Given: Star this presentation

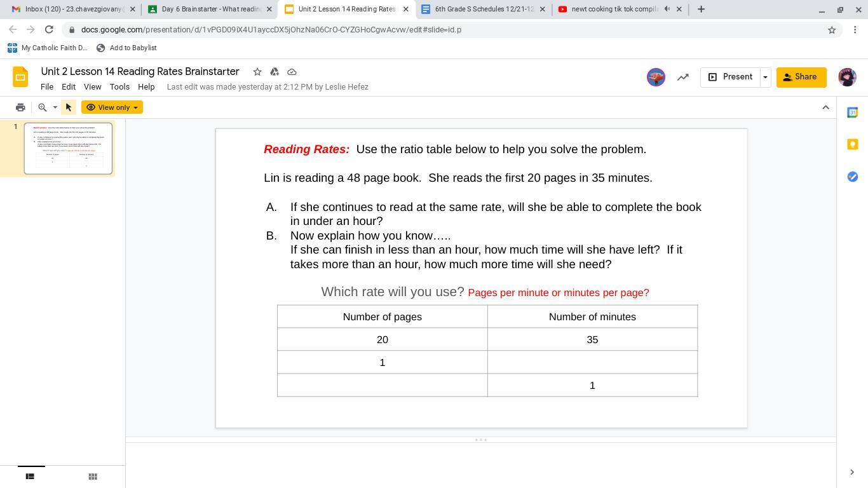Looking at the screenshot, I should click(x=257, y=72).
